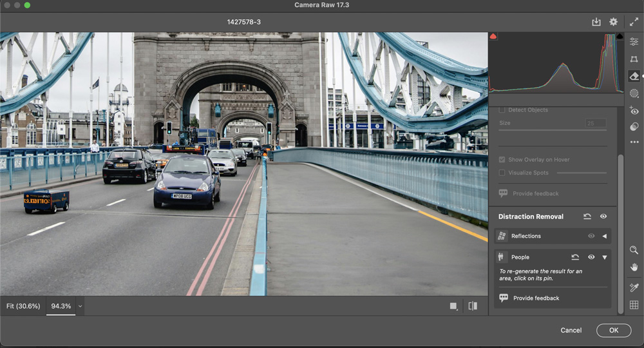Viewport: 644px width, 348px height.
Task: Open the Presets overlapping circles icon
Action: pos(634,127)
